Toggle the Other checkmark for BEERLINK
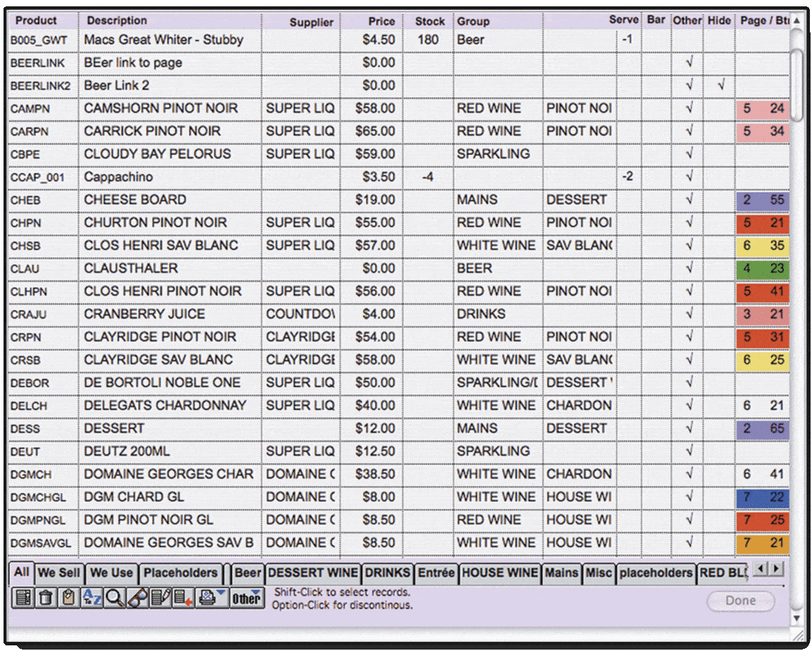The width and height of the screenshot is (812, 651). pos(689,62)
